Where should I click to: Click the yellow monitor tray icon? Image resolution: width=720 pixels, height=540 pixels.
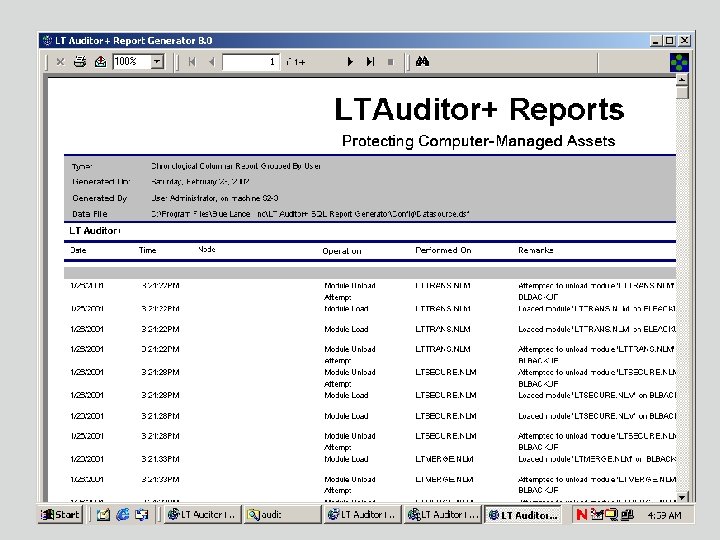[612, 515]
